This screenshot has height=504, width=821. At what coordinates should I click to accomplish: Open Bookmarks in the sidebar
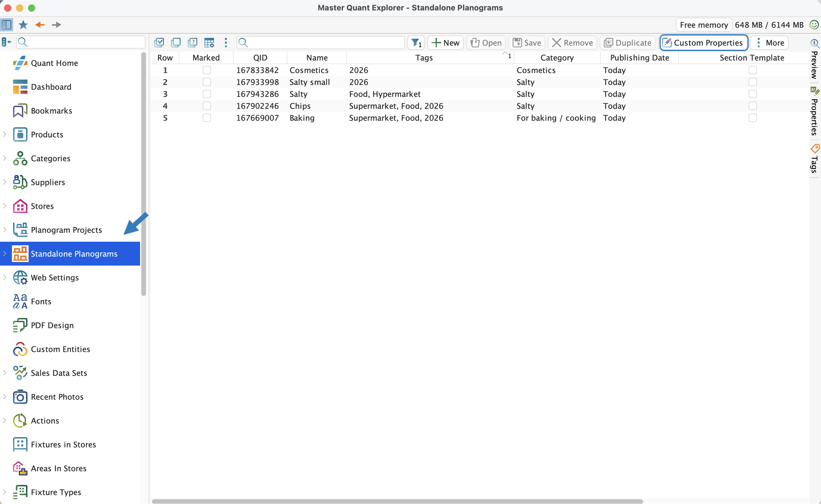51,111
